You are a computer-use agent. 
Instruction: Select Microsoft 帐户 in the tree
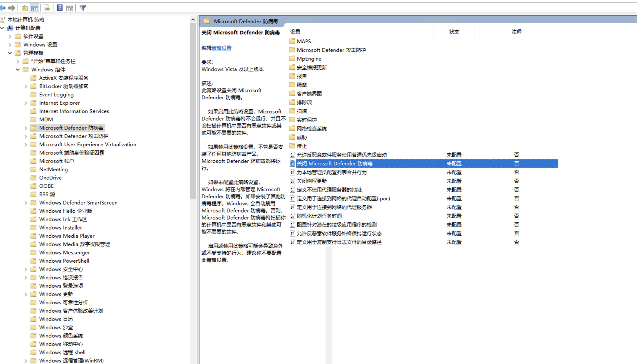(x=56, y=161)
